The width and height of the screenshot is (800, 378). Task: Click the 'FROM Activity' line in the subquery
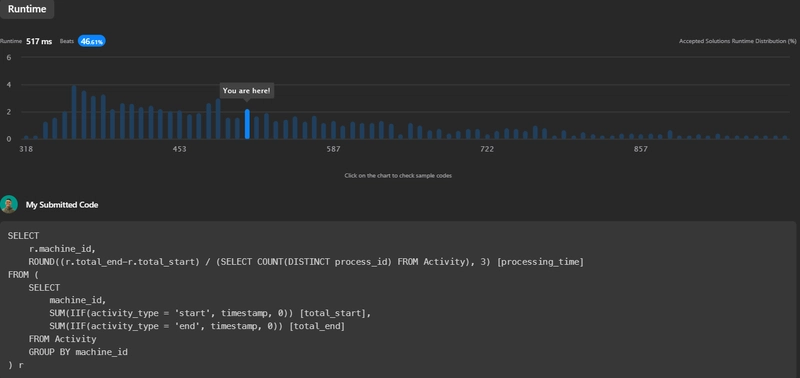(x=62, y=339)
